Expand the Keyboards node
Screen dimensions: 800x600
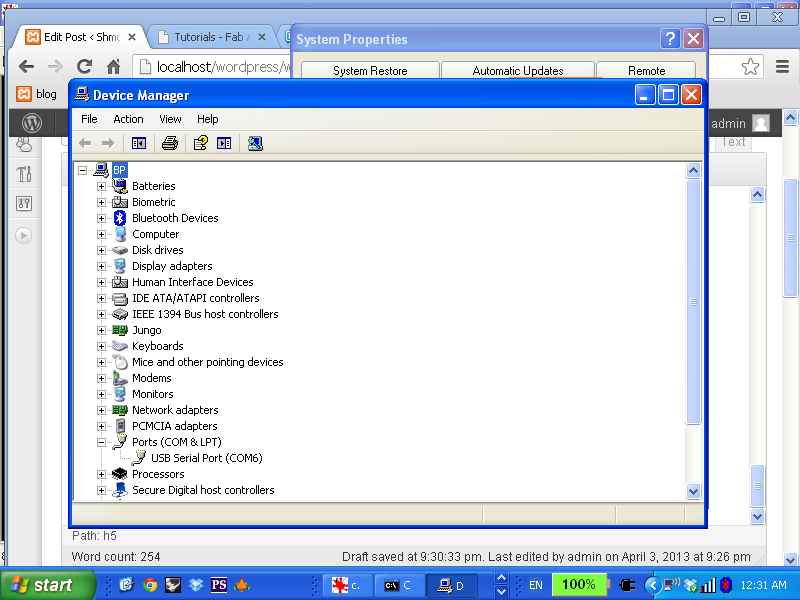point(101,346)
